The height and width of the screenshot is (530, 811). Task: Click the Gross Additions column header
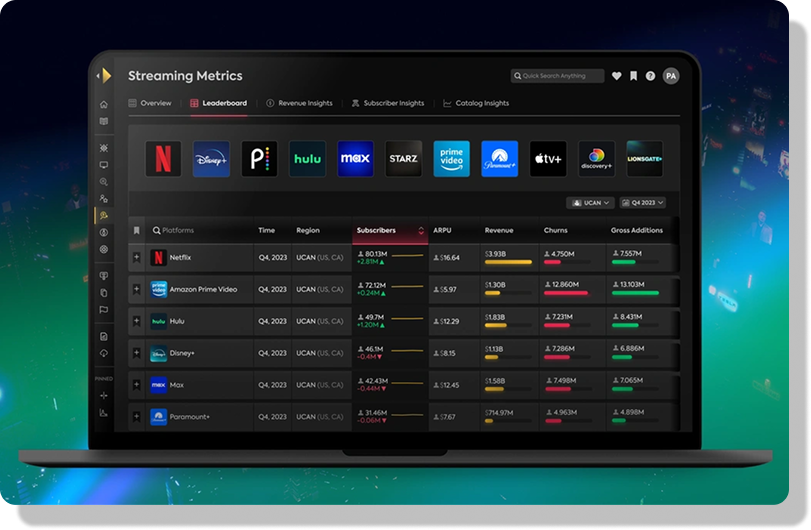pyautogui.click(x=637, y=231)
